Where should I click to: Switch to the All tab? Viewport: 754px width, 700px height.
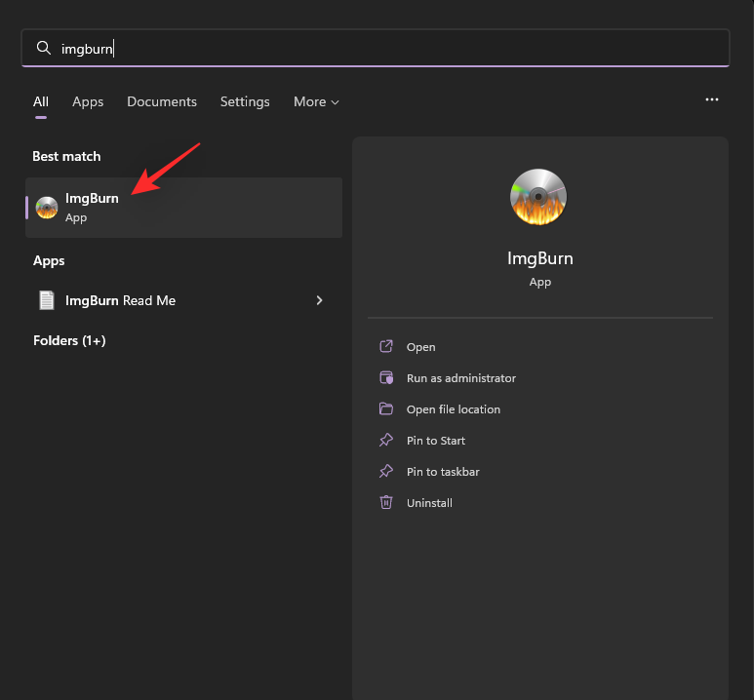point(41,102)
